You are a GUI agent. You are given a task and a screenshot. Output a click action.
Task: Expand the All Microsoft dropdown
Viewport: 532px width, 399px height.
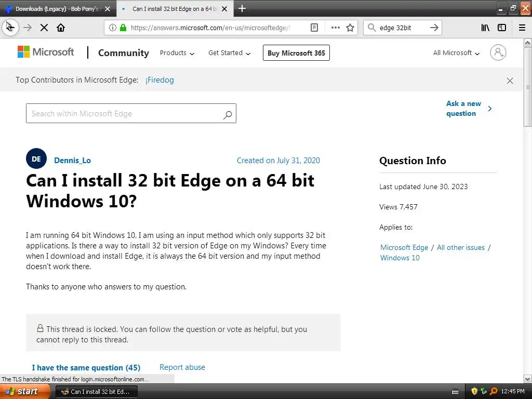coord(456,53)
